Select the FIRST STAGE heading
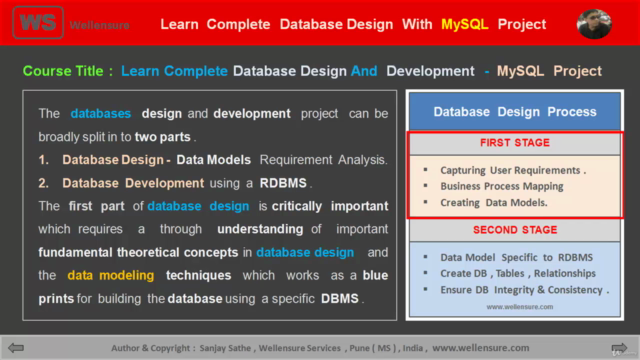This screenshot has width=640, height=360. click(x=515, y=142)
